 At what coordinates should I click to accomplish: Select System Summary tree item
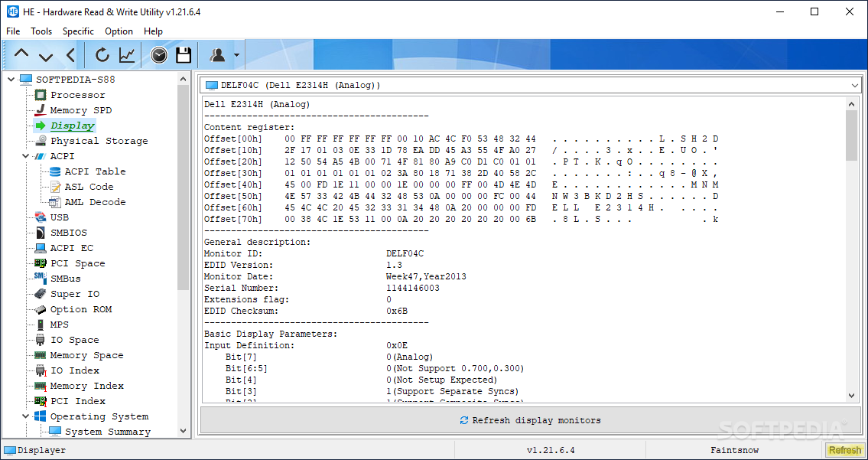(x=108, y=431)
